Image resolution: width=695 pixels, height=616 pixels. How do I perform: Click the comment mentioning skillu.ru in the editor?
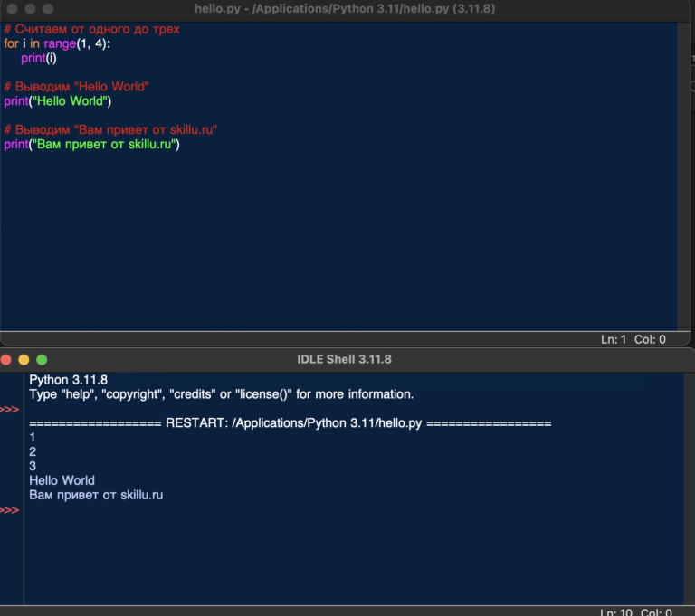click(110, 130)
